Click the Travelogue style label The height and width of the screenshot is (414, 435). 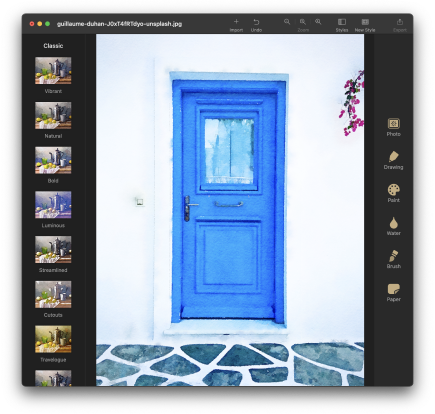point(53,360)
